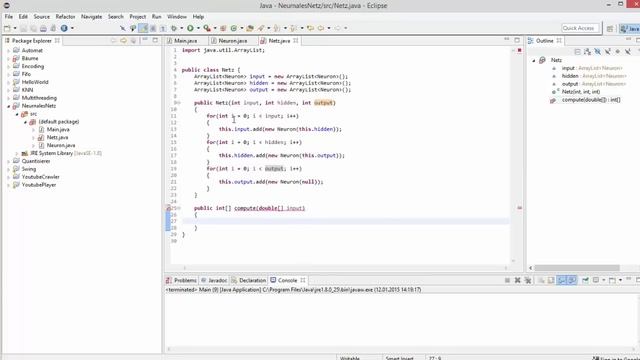The width and height of the screenshot is (640, 360).
Task: Open the Refactor menu
Action: coord(65,17)
